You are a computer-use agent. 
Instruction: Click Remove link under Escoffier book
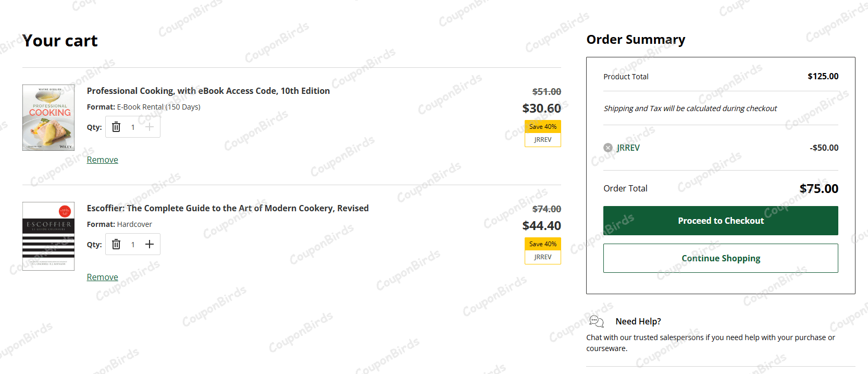click(x=102, y=277)
